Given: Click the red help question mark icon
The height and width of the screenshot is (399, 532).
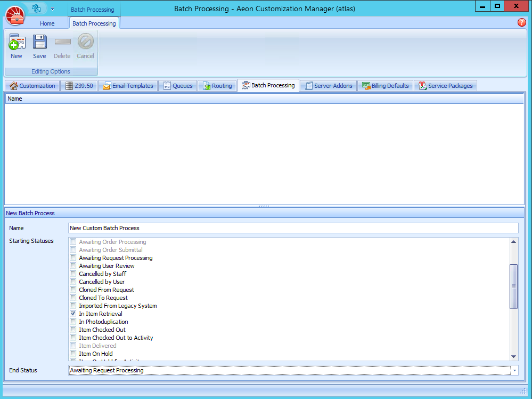Looking at the screenshot, I should click(521, 22).
